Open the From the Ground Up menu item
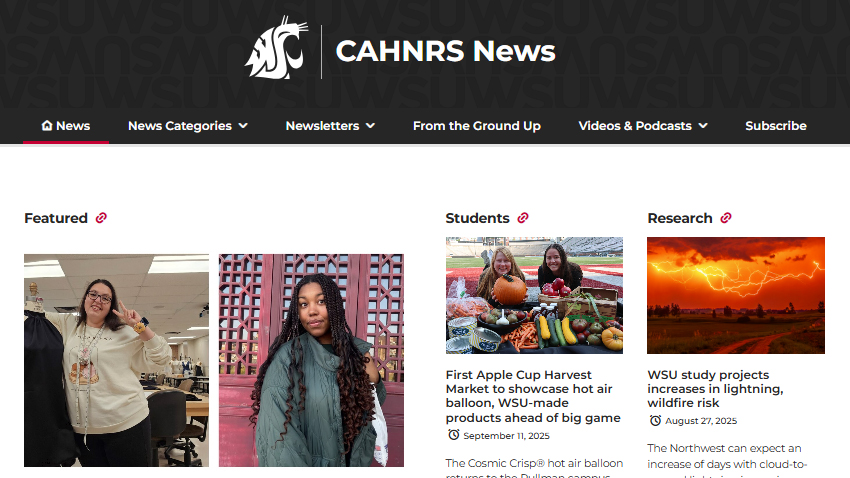Screen dimensions: 850x478 [476, 126]
